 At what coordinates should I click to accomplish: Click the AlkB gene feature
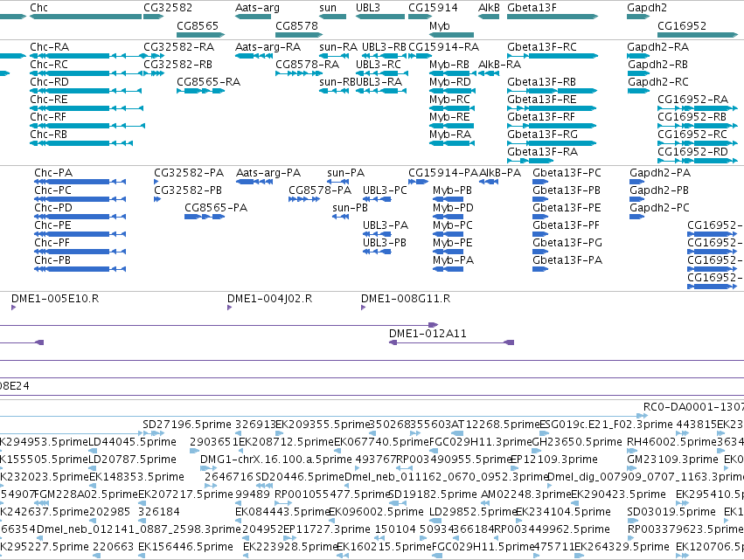point(489,17)
